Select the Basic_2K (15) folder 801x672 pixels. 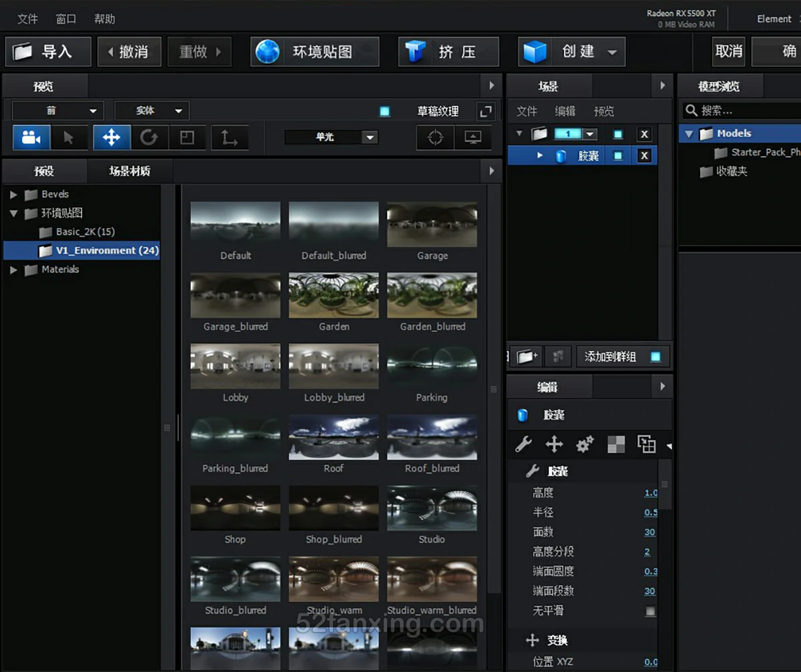(85, 232)
